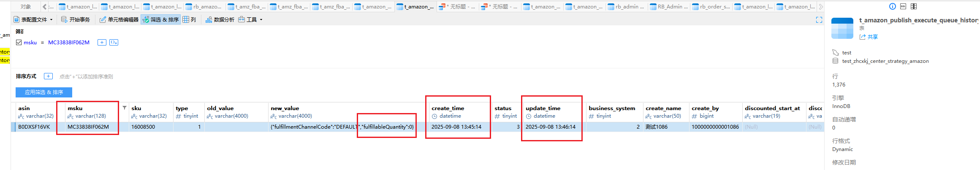Select the create_by column header
The width and height of the screenshot is (980, 170).
point(716,112)
